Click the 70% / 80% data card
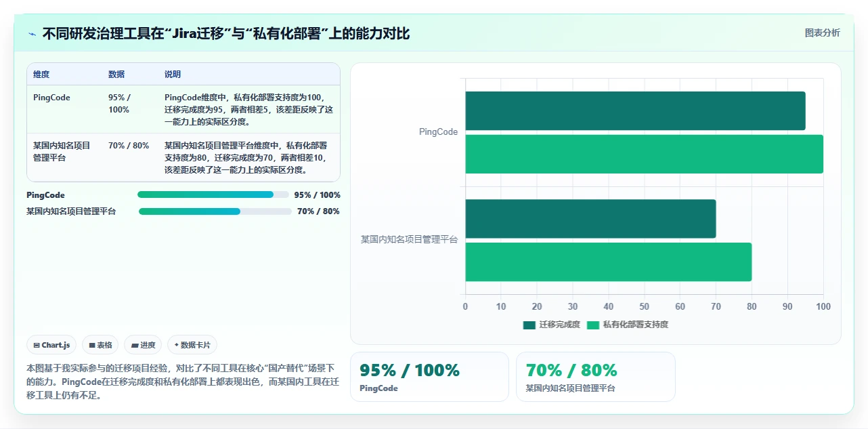 tap(596, 377)
